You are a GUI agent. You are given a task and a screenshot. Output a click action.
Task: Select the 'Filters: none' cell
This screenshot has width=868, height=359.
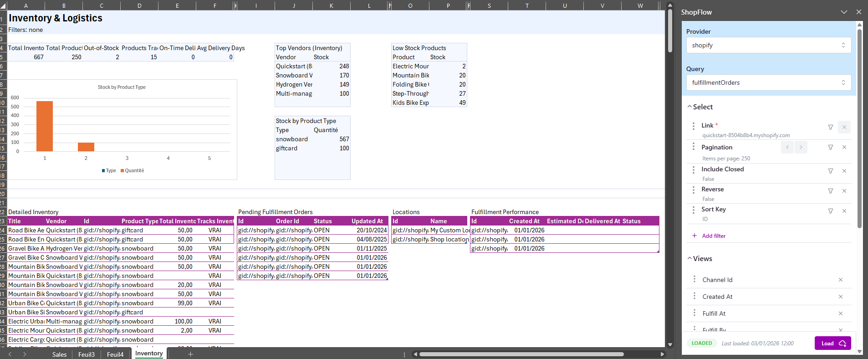26,30
